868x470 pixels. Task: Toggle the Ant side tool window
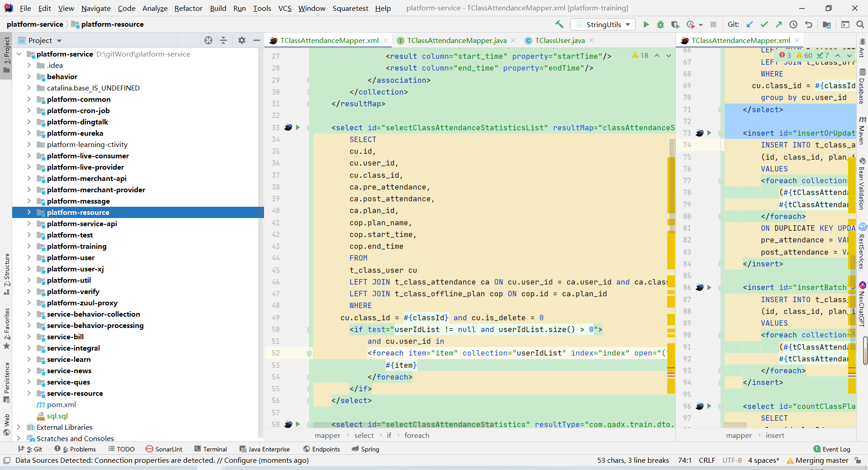(x=862, y=49)
